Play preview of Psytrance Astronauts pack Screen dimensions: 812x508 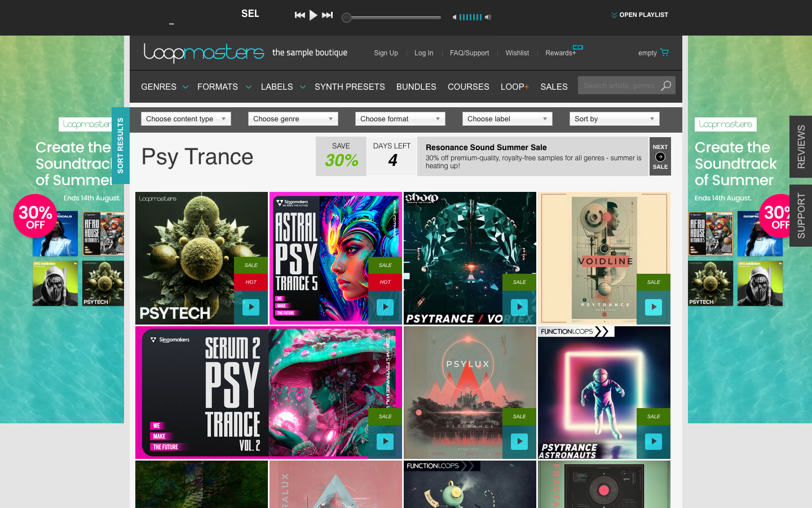[654, 441]
